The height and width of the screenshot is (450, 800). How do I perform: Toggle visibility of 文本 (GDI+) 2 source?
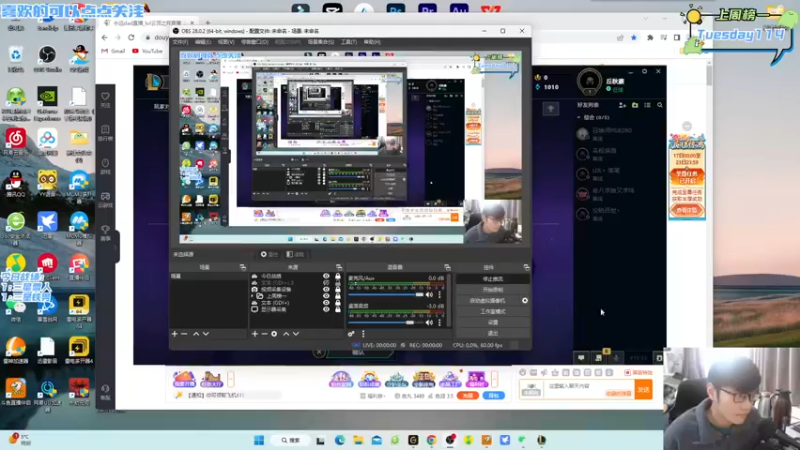point(326,283)
